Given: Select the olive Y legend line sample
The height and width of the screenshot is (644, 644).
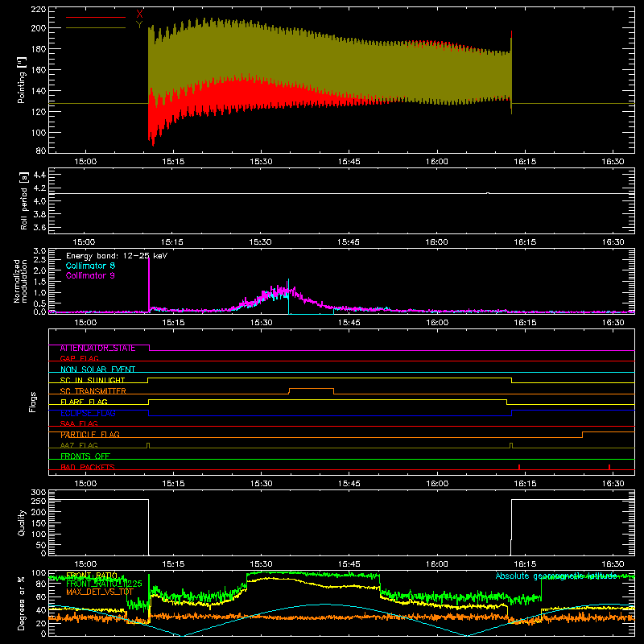Looking at the screenshot, I should 96,28.
